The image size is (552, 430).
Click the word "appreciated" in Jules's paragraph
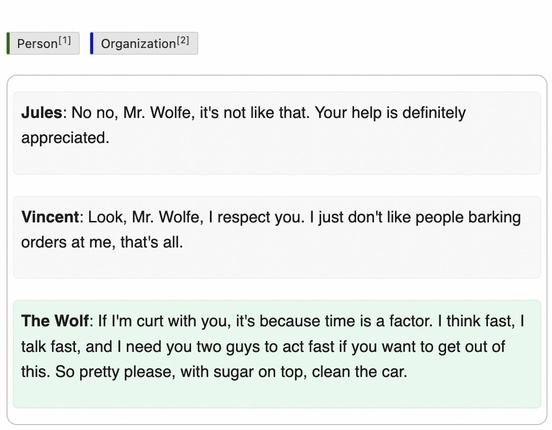point(63,138)
